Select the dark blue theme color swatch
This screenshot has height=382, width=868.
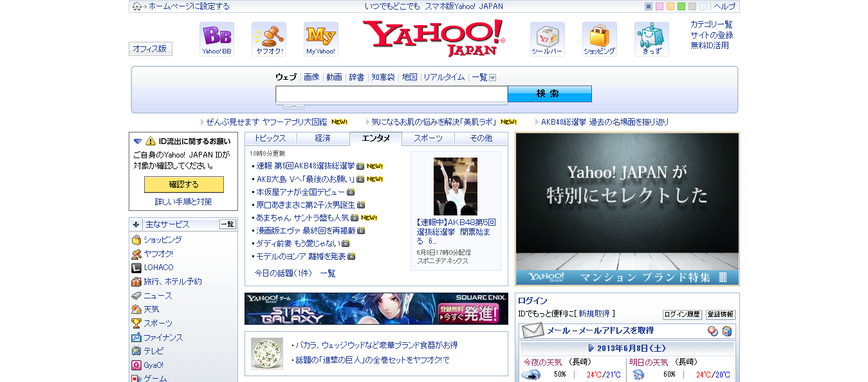tap(649, 6)
